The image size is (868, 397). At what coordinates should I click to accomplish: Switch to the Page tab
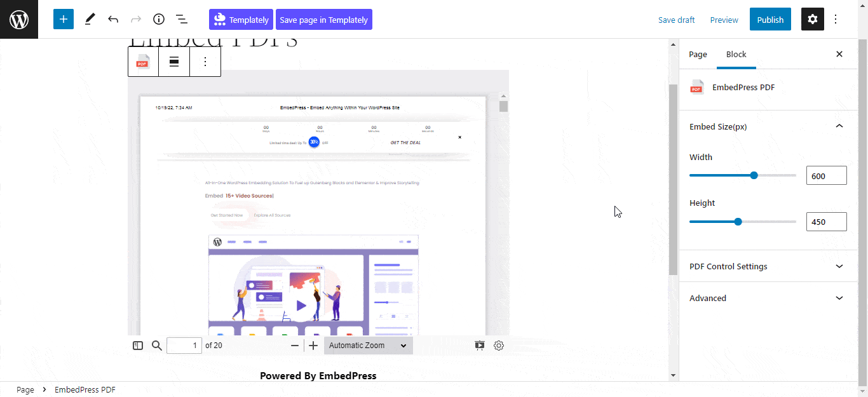[x=698, y=54]
